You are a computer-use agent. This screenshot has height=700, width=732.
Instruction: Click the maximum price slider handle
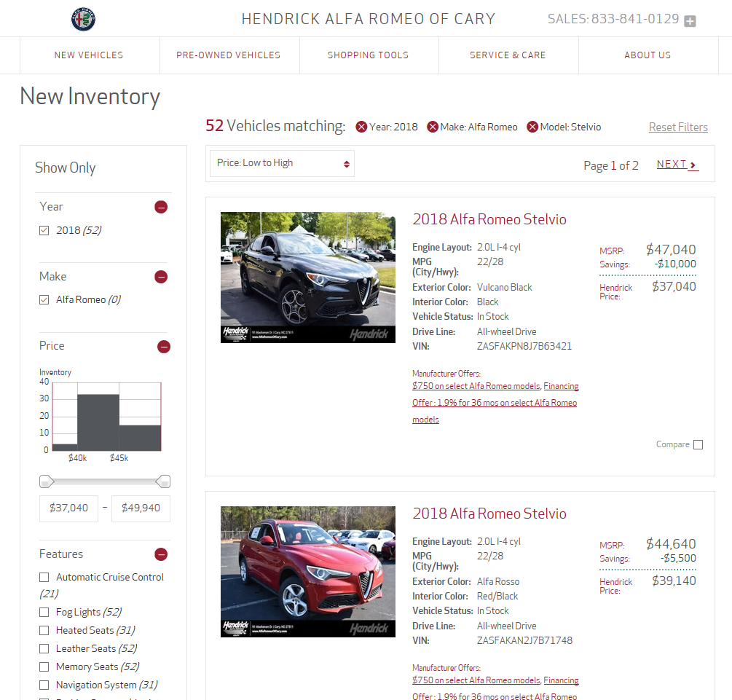[163, 481]
